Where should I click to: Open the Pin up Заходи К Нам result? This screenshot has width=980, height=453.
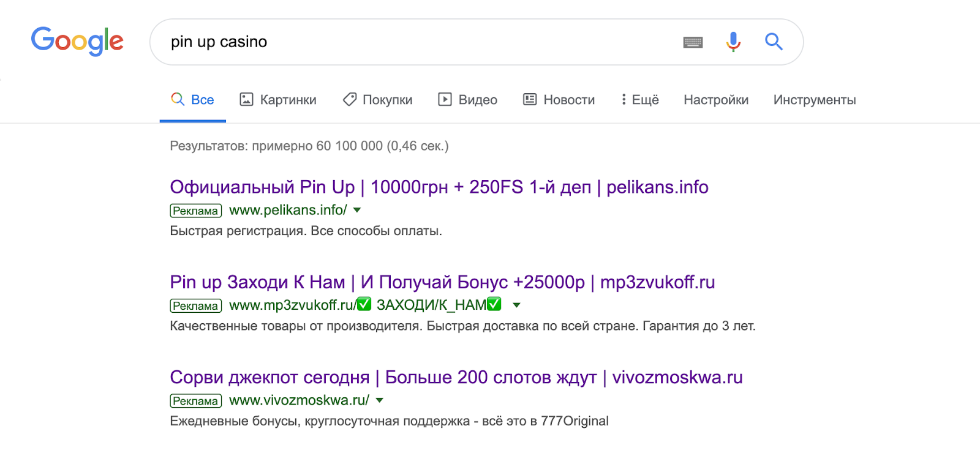(x=442, y=282)
